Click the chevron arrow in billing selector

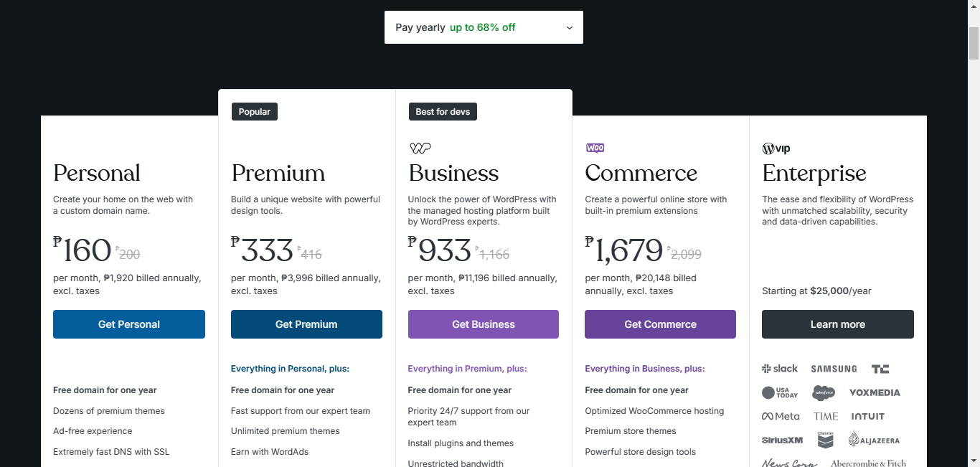click(x=570, y=28)
